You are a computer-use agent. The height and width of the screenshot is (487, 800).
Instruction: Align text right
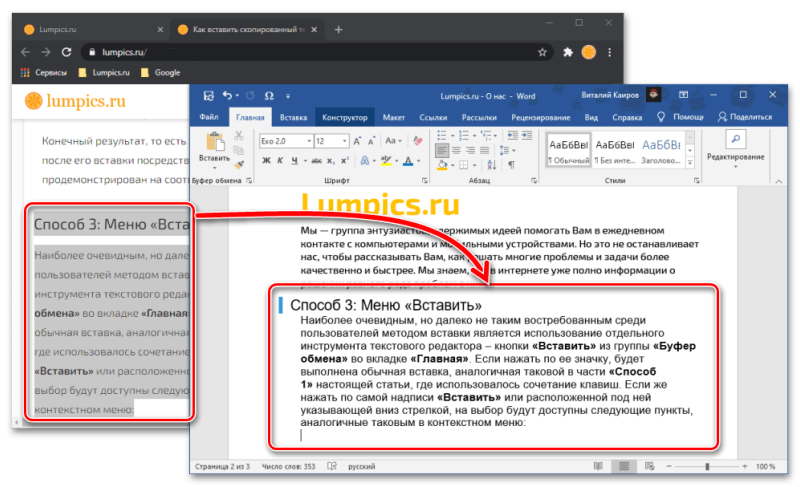tap(470, 150)
